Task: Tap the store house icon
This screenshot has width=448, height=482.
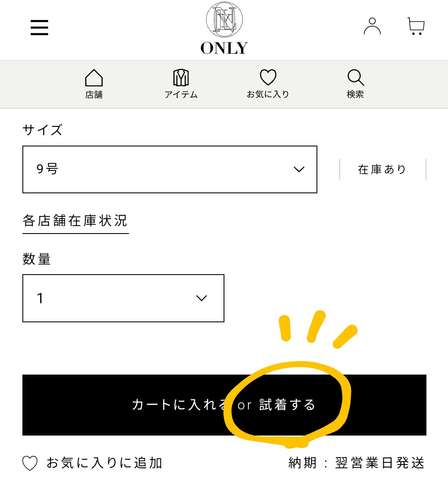Action: (x=94, y=78)
